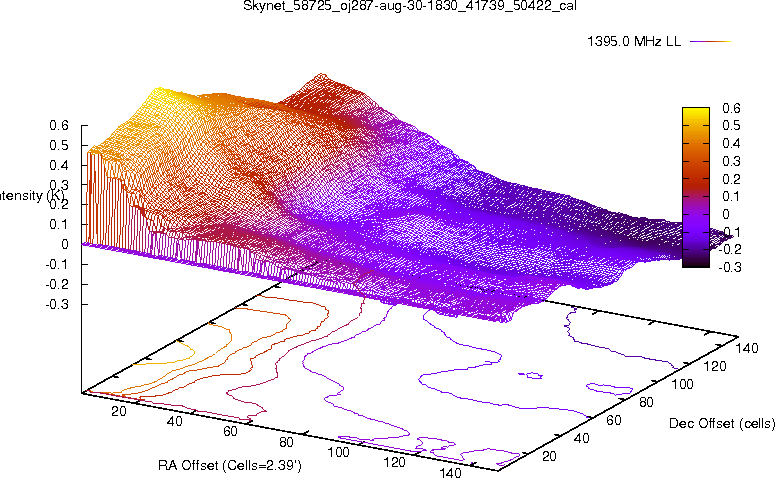
Task: Click the 0.6 label on the color bar
Action: click(731, 108)
